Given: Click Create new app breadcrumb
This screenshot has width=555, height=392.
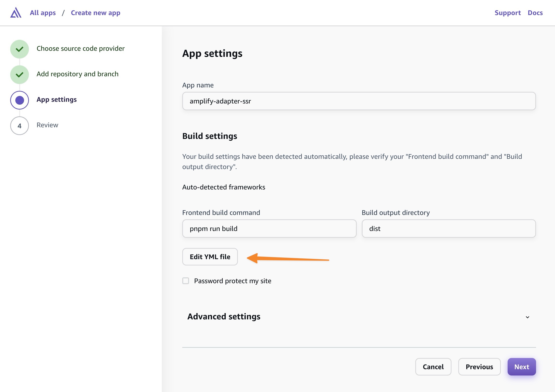Looking at the screenshot, I should tap(95, 13).
